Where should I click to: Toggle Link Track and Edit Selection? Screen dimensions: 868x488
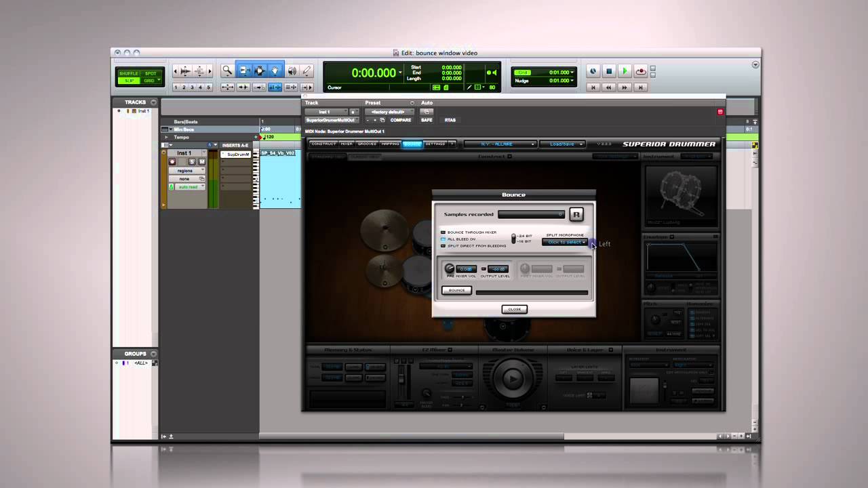point(291,87)
